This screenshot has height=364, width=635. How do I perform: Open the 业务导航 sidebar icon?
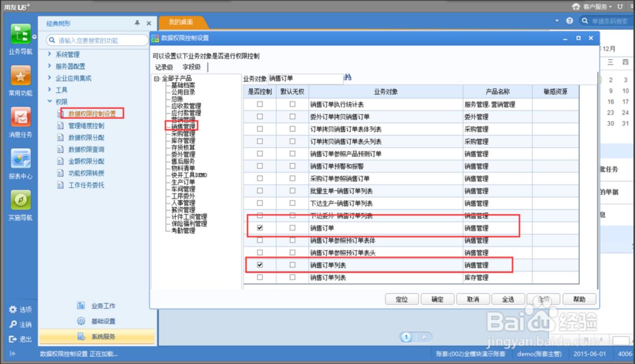coord(20,35)
